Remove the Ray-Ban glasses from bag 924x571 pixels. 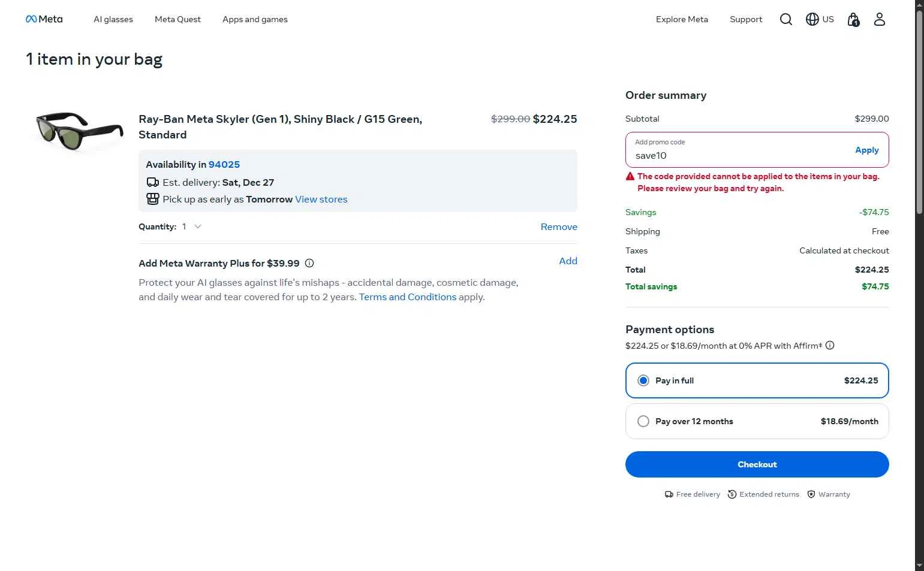pyautogui.click(x=559, y=226)
